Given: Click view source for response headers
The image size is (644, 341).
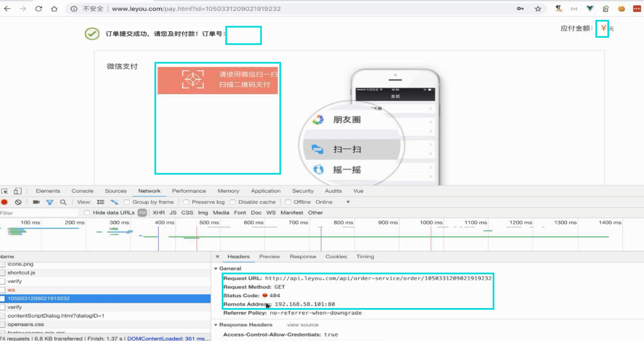Looking at the screenshot, I should tap(302, 325).
